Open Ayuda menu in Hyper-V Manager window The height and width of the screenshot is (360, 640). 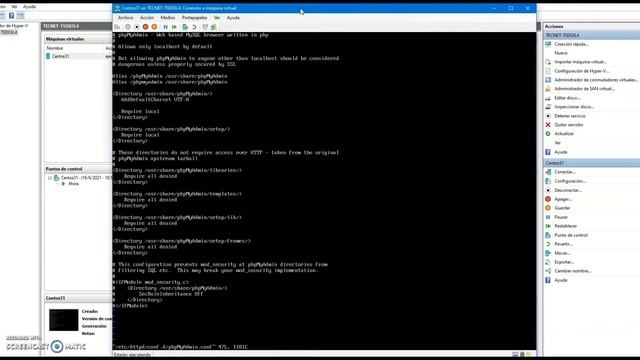[x=29, y=7]
